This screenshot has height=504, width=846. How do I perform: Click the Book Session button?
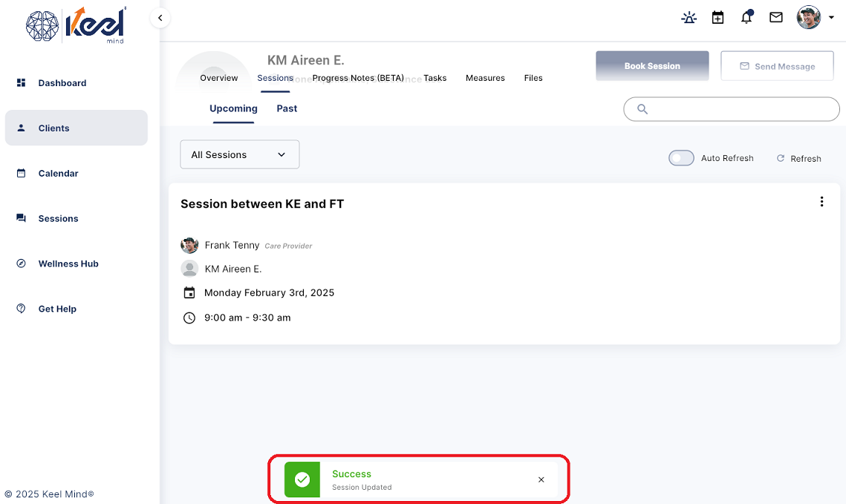[652, 66]
